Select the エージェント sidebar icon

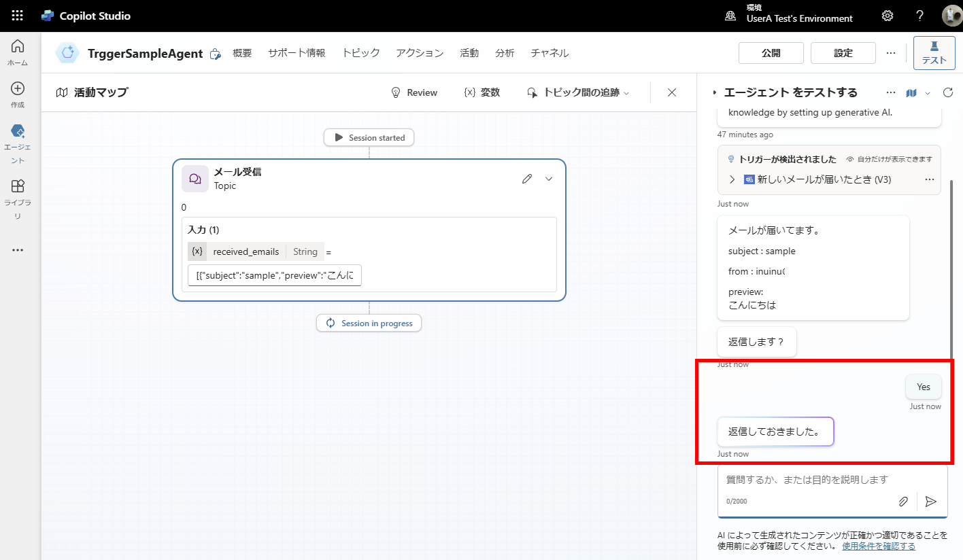(x=18, y=133)
